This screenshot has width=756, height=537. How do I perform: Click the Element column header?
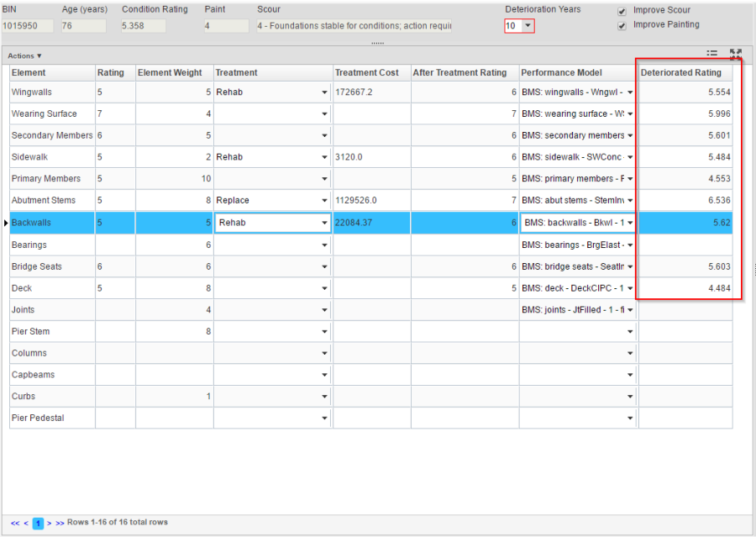[x=29, y=73]
